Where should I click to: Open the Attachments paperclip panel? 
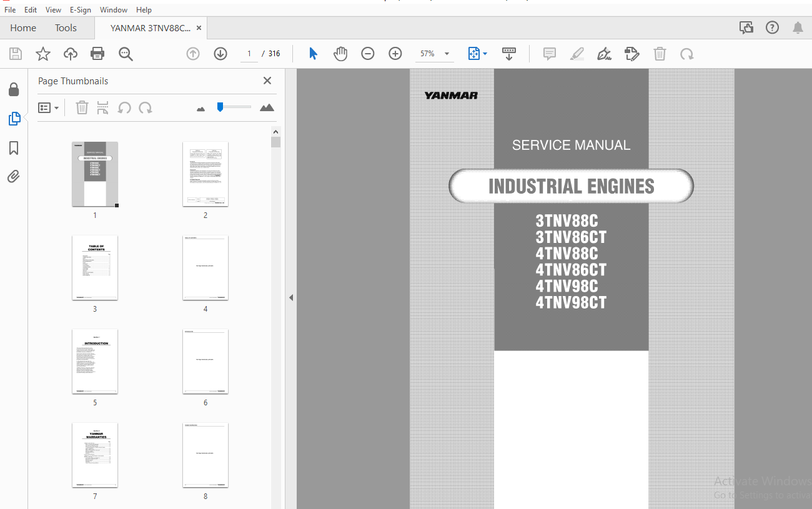pyautogui.click(x=14, y=177)
